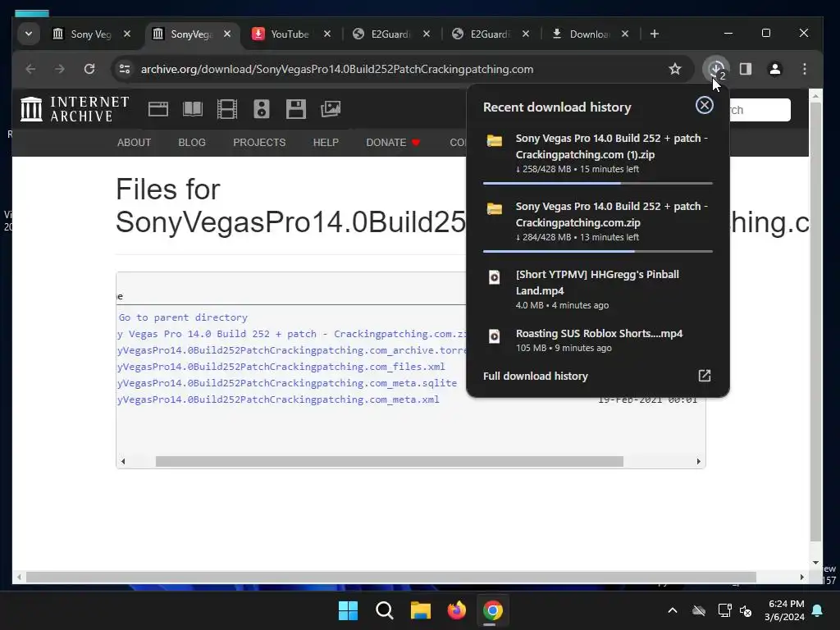The width and height of the screenshot is (840, 630).
Task: Open the _meta.xml file link
Action: [279, 399]
